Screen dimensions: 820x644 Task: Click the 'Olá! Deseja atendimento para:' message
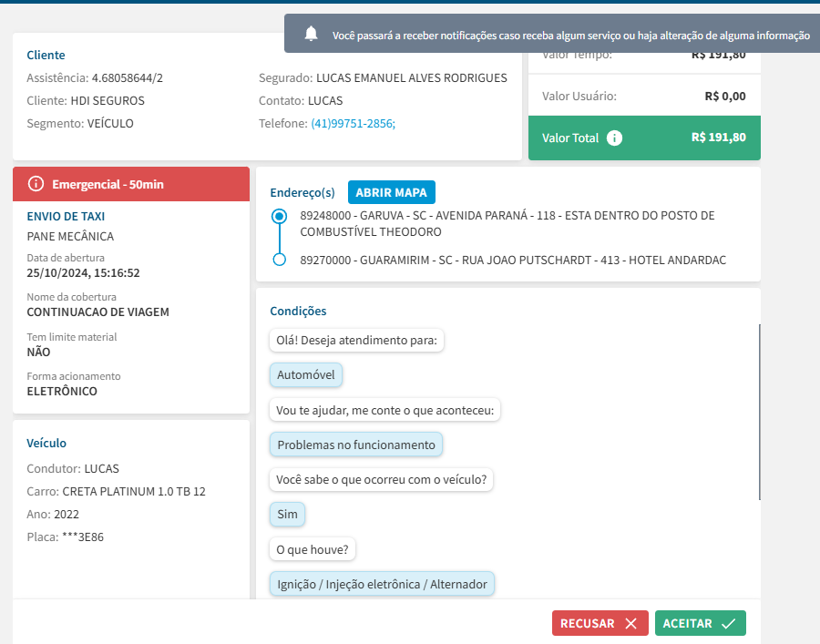356,341
